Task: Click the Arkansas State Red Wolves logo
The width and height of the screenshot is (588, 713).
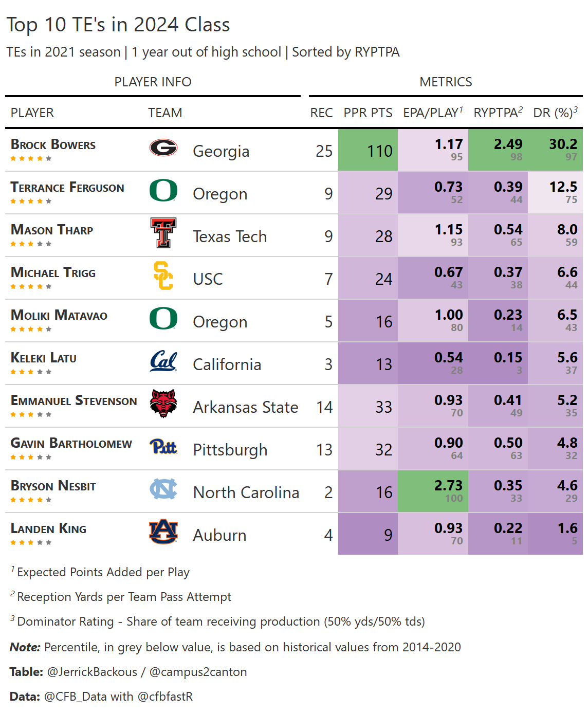Action: pos(163,404)
